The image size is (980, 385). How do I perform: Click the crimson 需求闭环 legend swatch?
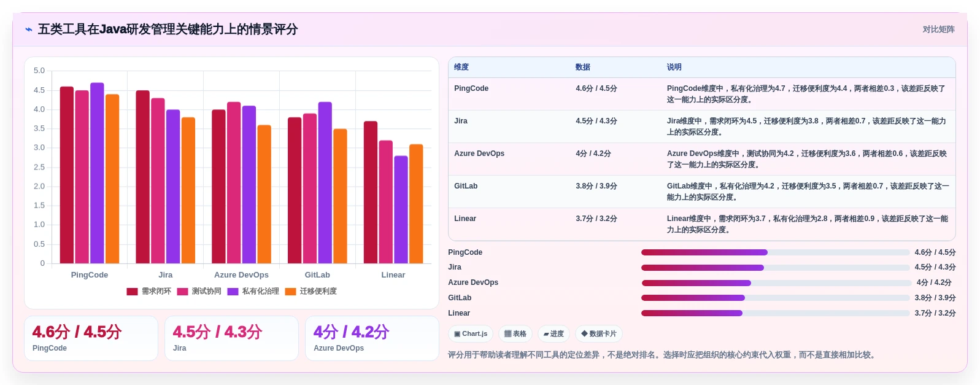click(x=132, y=292)
